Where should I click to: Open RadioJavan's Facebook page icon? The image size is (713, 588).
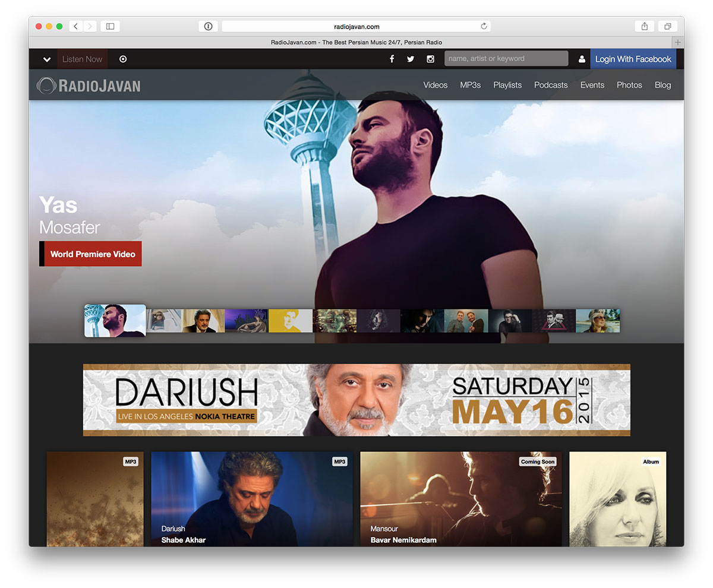click(392, 59)
